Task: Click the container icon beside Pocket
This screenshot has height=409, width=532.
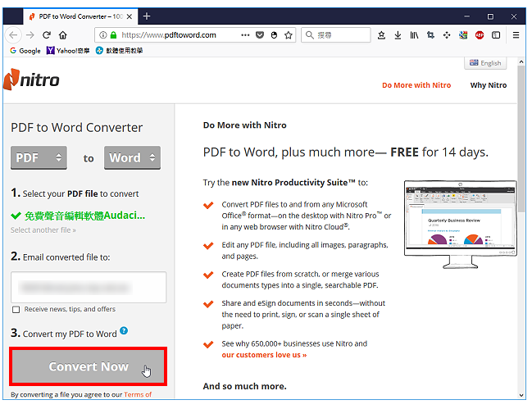Action: tap(274, 35)
